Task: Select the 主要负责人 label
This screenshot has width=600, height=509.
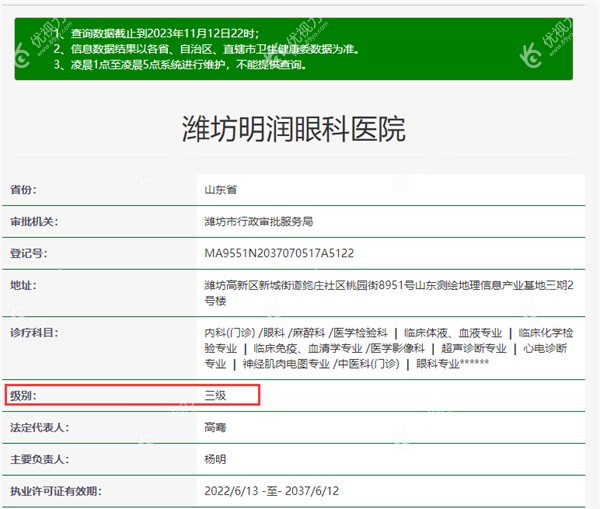Action: point(39,459)
